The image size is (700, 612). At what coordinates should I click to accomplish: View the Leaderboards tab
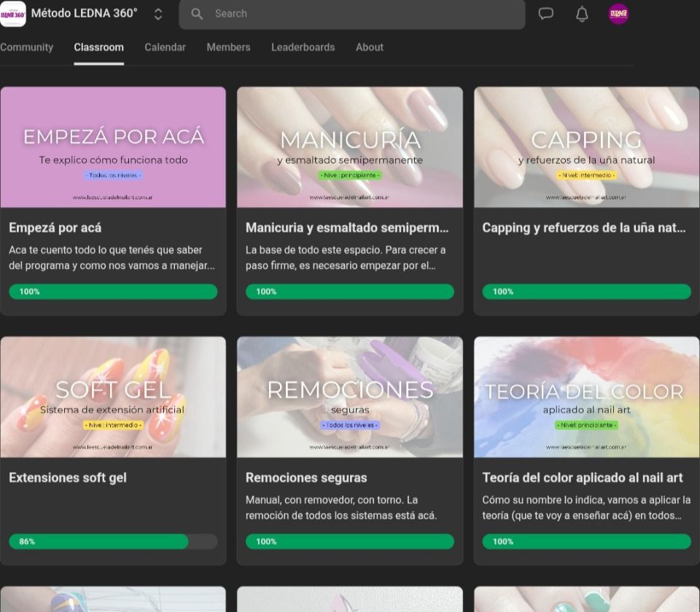coord(303,47)
